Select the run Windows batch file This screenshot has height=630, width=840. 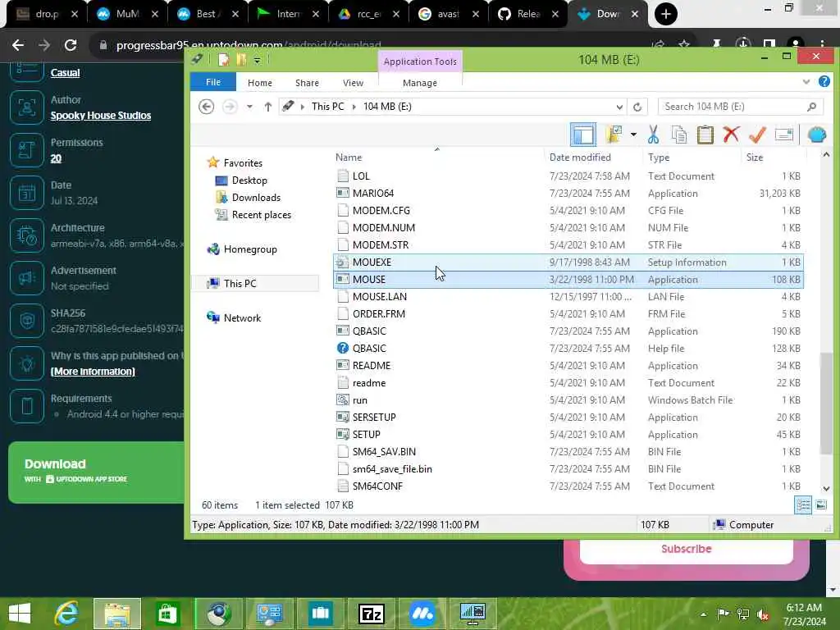[568, 400]
